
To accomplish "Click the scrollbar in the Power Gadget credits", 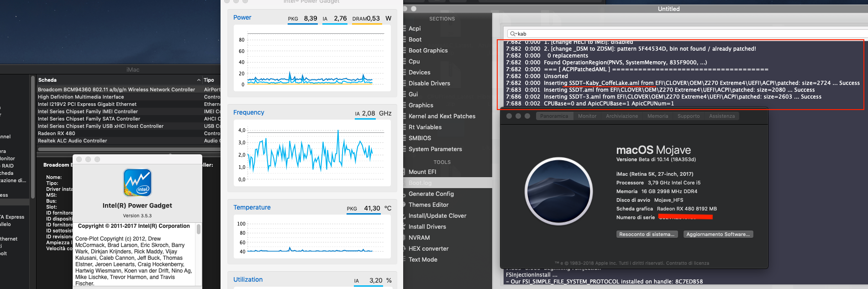I will pos(199,229).
